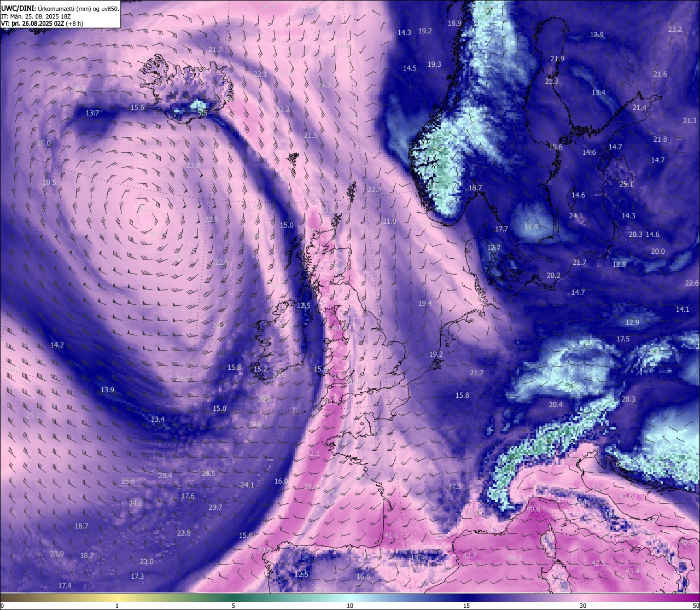Click the map value "18.9"
The image size is (700, 610).
tap(455, 23)
